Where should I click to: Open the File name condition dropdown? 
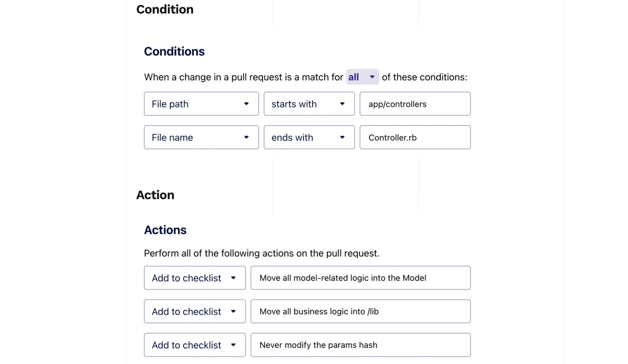[x=201, y=137]
